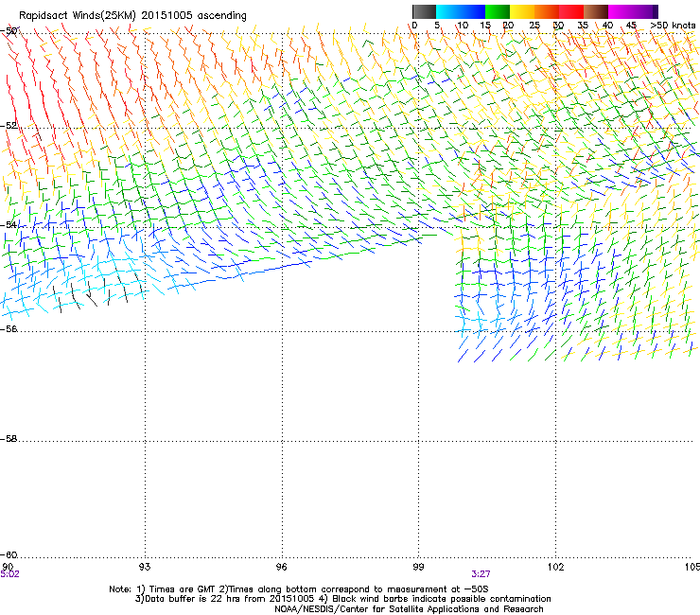Click the note 'Data buffer is 22 hrs'
The width and height of the screenshot is (700, 615).
click(x=193, y=599)
